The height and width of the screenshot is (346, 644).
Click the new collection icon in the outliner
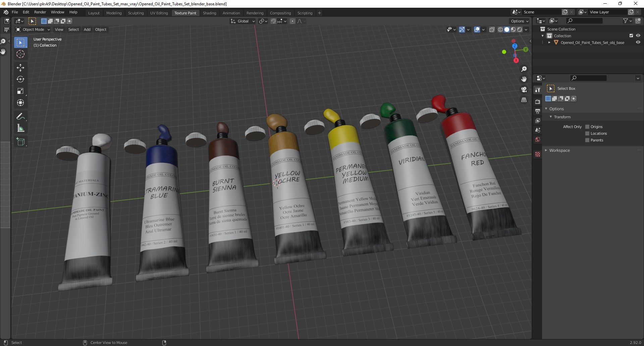(638, 21)
